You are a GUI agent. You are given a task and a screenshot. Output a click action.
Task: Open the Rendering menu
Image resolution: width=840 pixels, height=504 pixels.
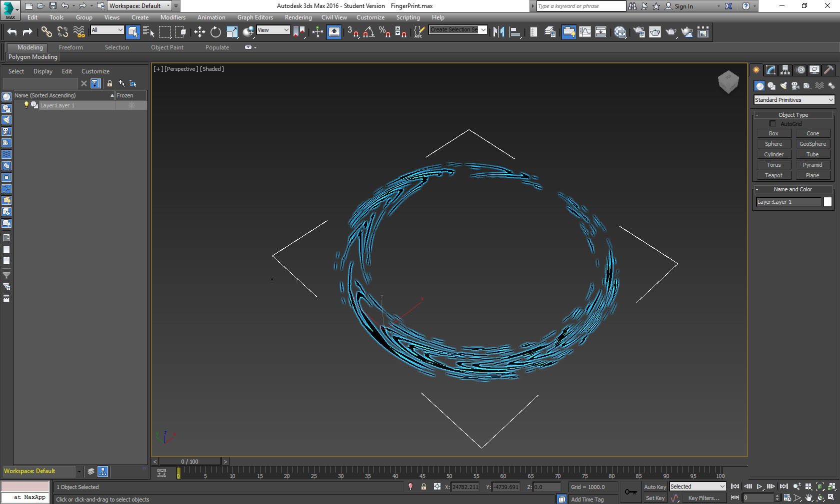coord(298,17)
